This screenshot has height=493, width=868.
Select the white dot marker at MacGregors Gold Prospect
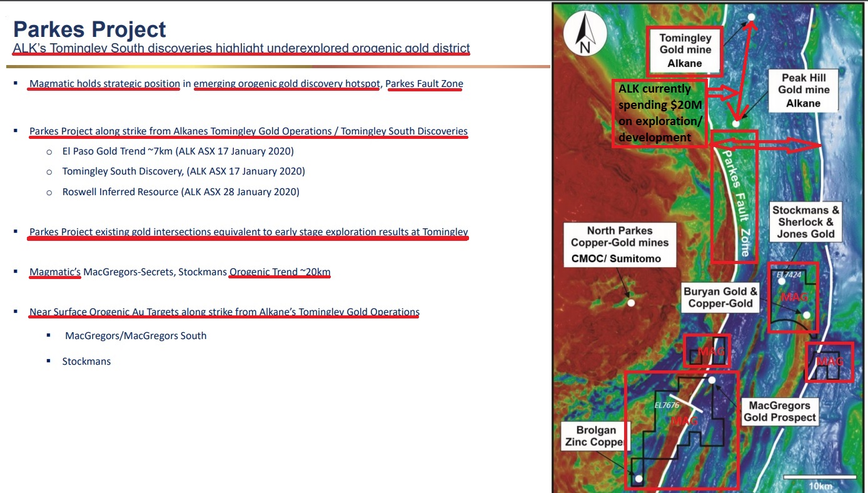pyautogui.click(x=712, y=380)
